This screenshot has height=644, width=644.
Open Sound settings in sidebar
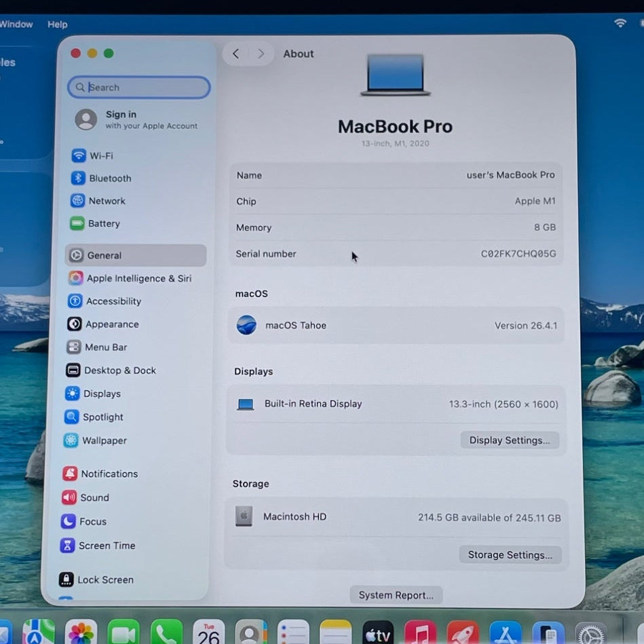tap(86, 497)
